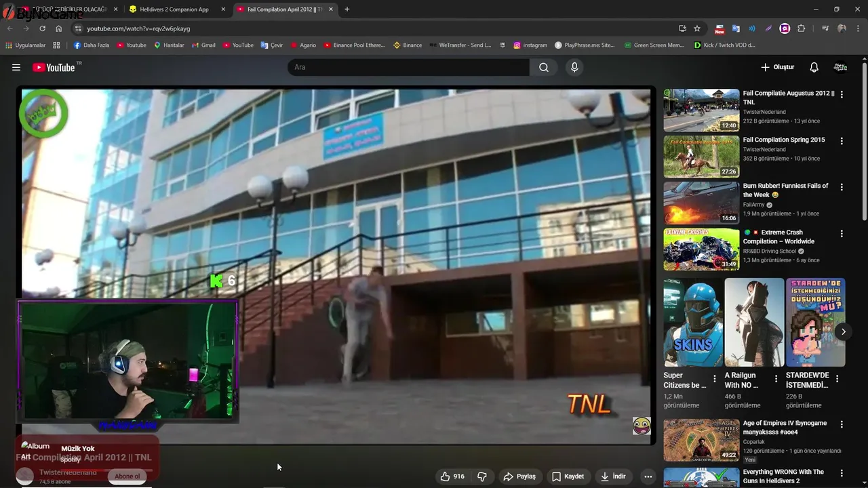Play the Fail Compilatie Augustus 2012 thumbnail
Viewport: 868px width, 488px height.
[x=701, y=110]
